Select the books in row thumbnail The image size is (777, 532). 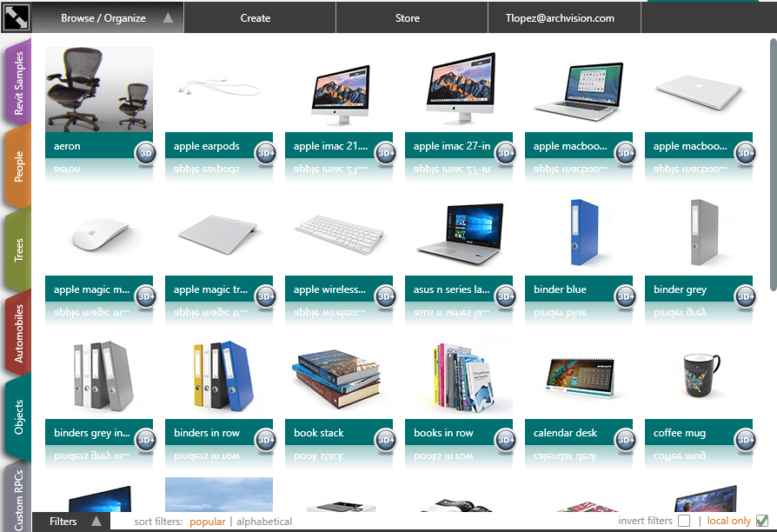pos(459,376)
